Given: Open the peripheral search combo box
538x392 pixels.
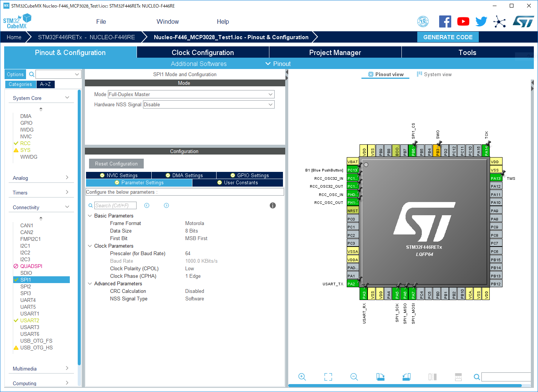Looking at the screenshot, I should [58, 74].
